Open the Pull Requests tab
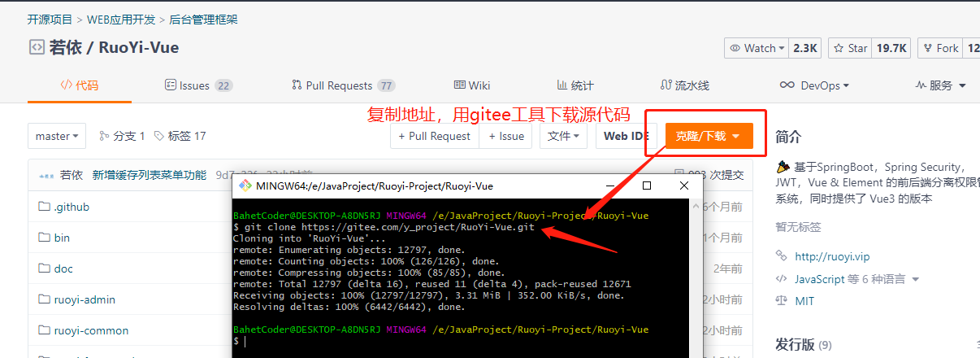980x358 pixels. click(344, 85)
